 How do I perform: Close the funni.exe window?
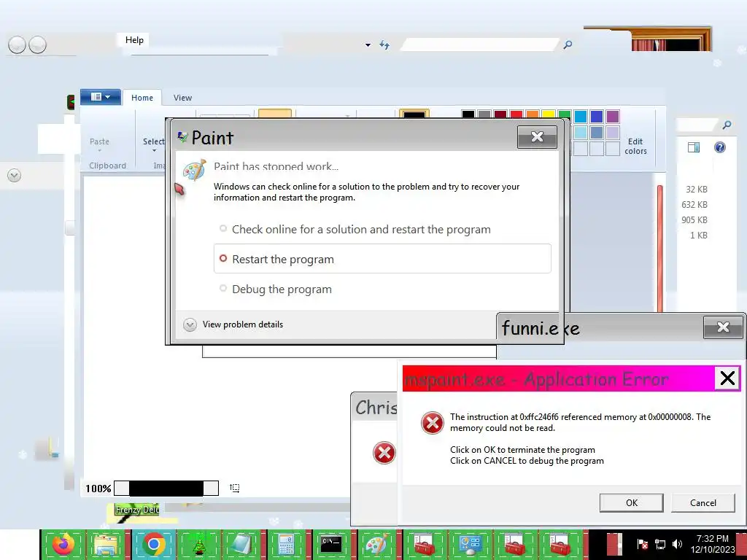pos(723,327)
